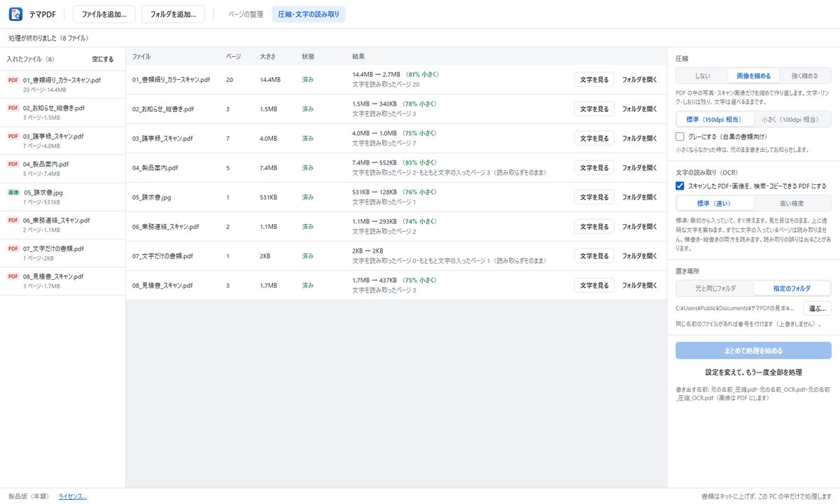
Task: Click the 結果 column header
Action: tap(358, 56)
